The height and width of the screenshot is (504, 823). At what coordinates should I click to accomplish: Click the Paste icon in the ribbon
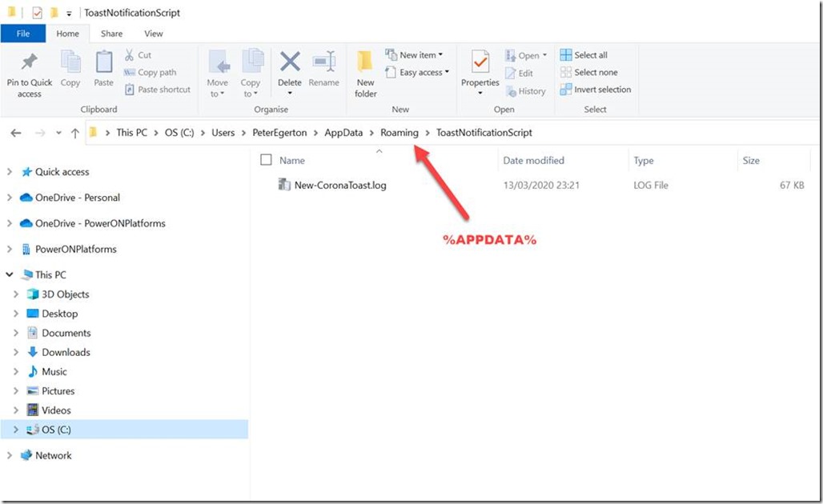104,62
